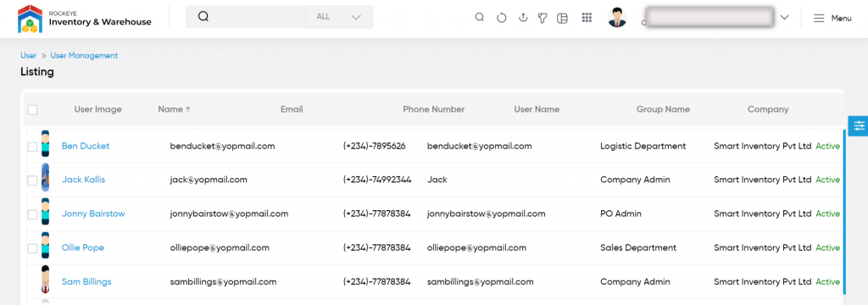This screenshot has height=305, width=868.
Task: Go to User Management breadcrumb
Action: [84, 56]
